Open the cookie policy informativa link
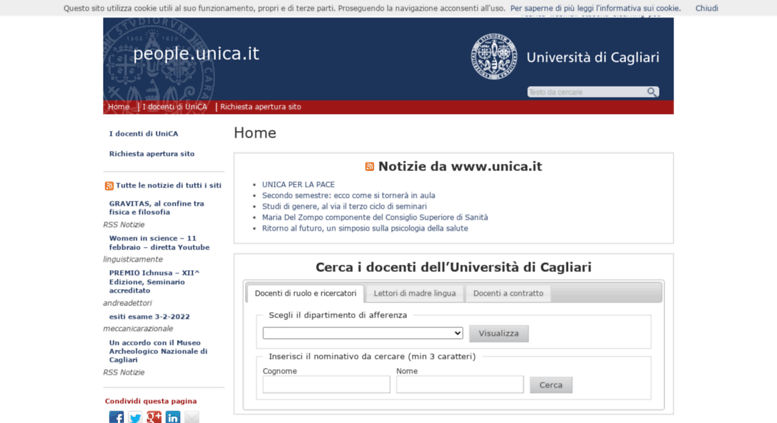 coord(595,8)
